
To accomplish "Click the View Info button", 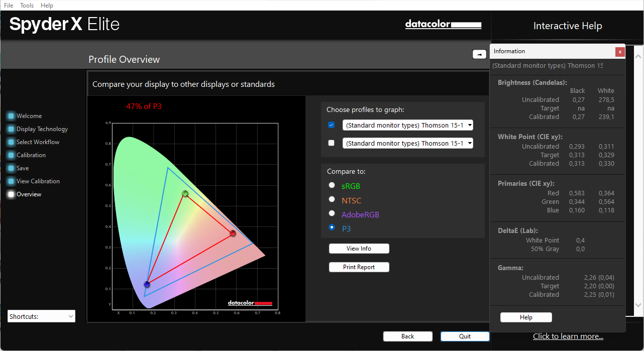I will pos(359,249).
